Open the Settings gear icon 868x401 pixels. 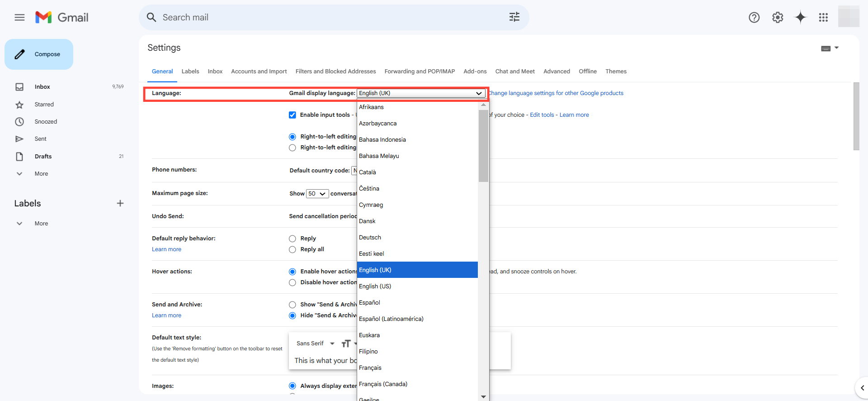point(777,18)
